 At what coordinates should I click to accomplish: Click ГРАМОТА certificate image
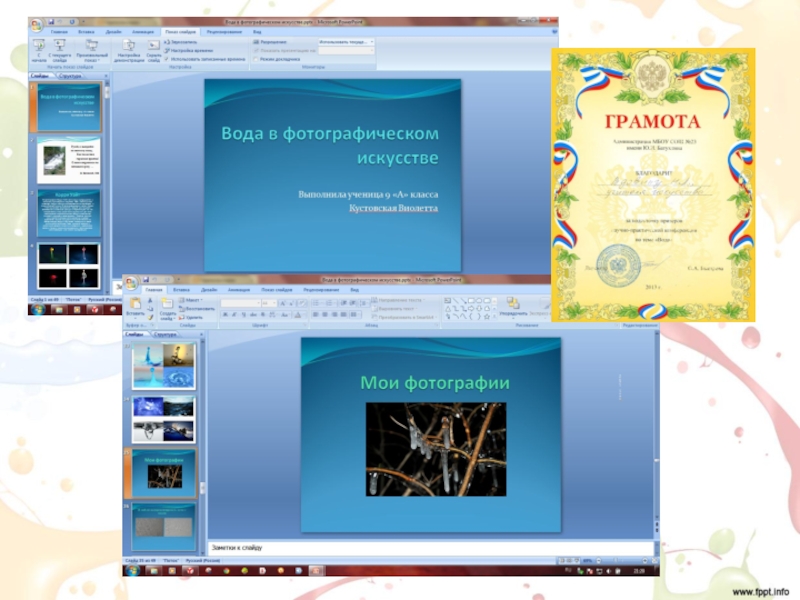653,185
